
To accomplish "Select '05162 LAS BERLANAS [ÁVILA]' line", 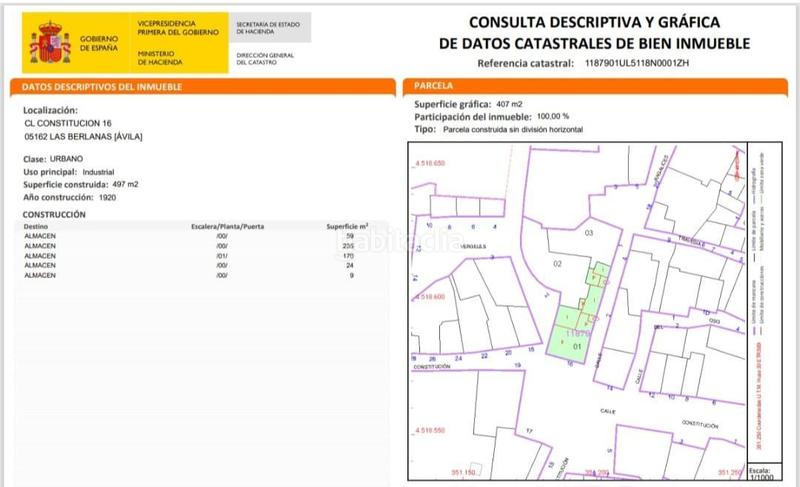I will [x=84, y=137].
